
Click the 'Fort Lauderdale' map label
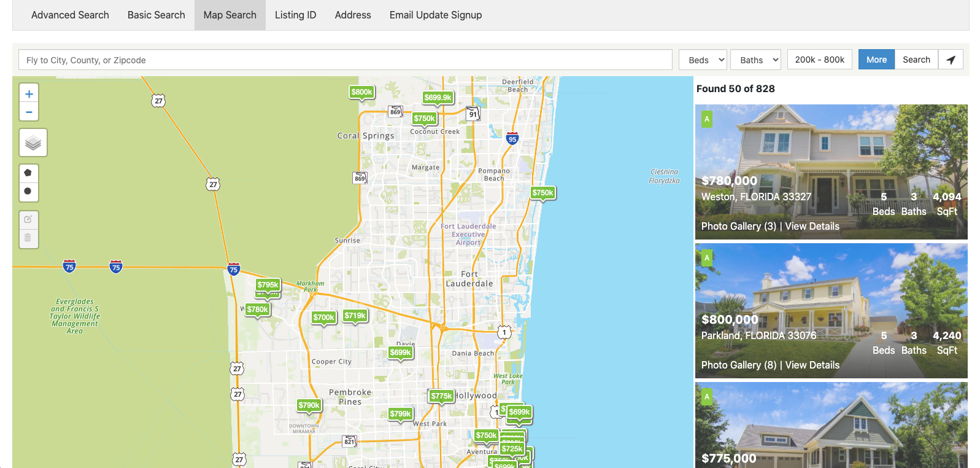click(469, 279)
